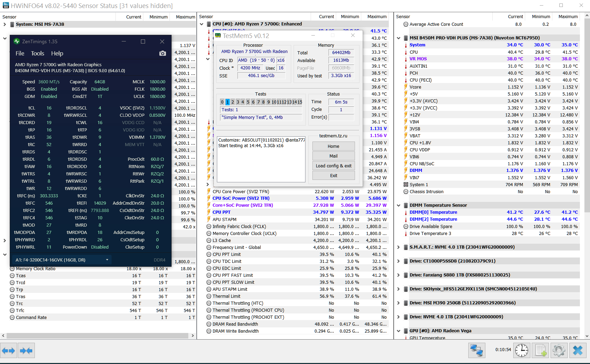
Task: Click the blue X close-sensors icon
Action: point(578,350)
